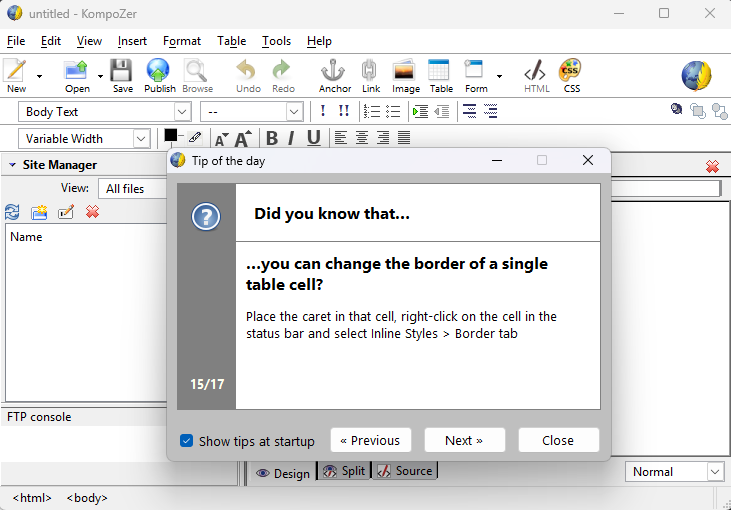Open the Body Text paragraph format dropdown

tap(104, 112)
